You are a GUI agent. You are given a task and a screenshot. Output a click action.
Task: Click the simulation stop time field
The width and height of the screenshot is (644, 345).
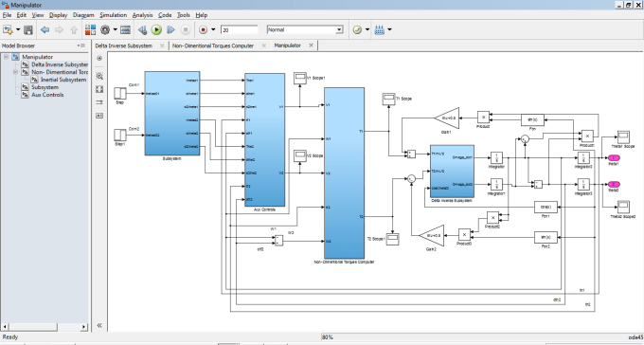(240, 29)
